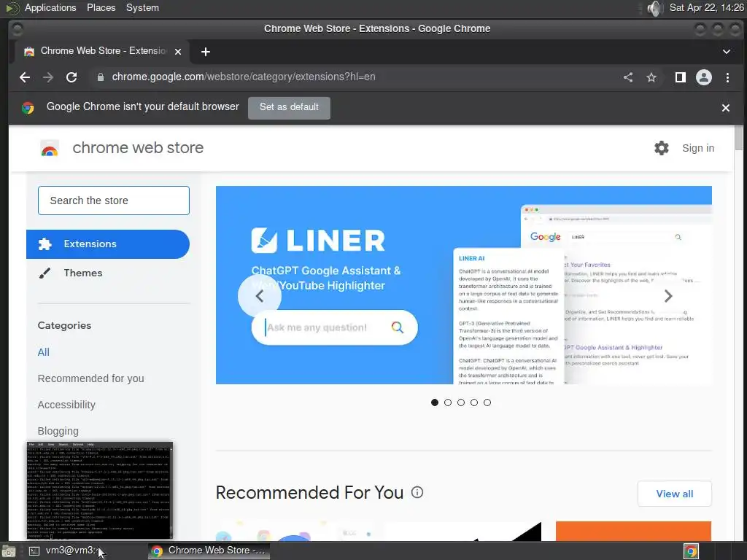
Task: Open the Places menu
Action: click(x=101, y=7)
